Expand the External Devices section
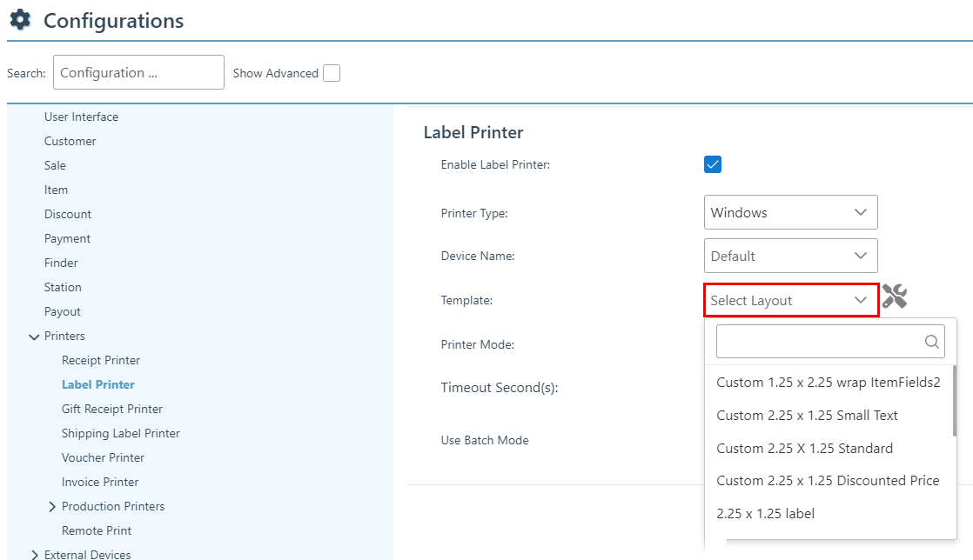Screen dimensions: 973x560 click(34, 554)
